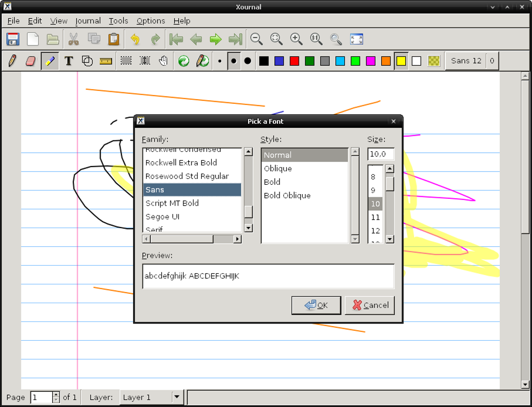
Task: Click the green Default tool icon
Action: pos(184,61)
